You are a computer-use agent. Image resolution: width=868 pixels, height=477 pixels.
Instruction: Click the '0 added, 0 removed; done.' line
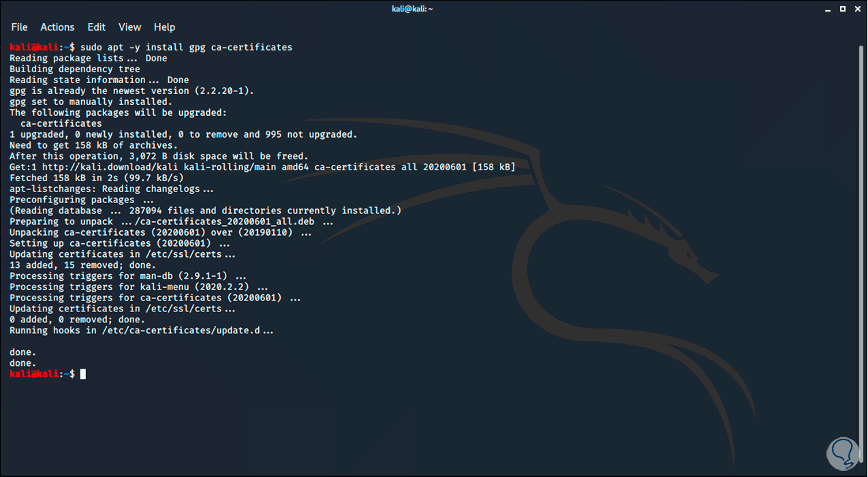[x=78, y=320]
